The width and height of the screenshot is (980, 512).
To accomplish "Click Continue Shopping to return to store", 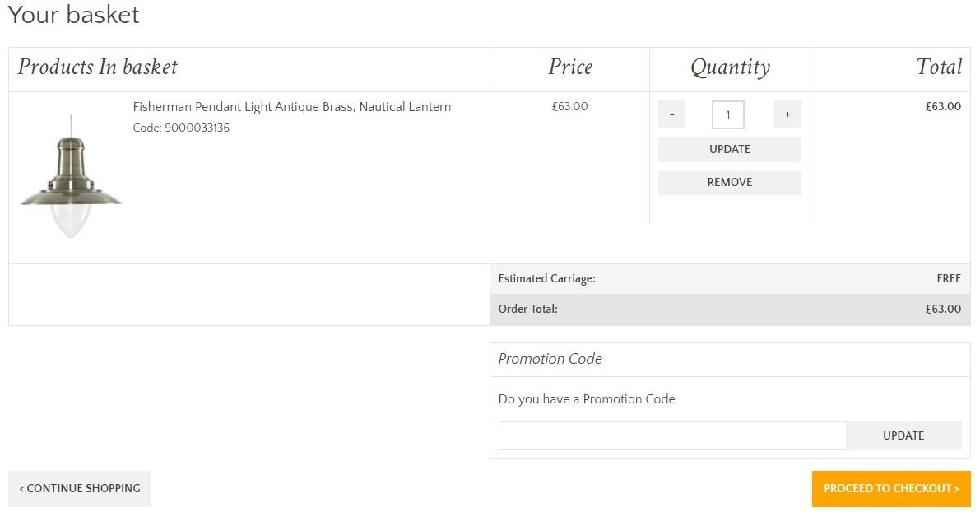I will 79,488.
